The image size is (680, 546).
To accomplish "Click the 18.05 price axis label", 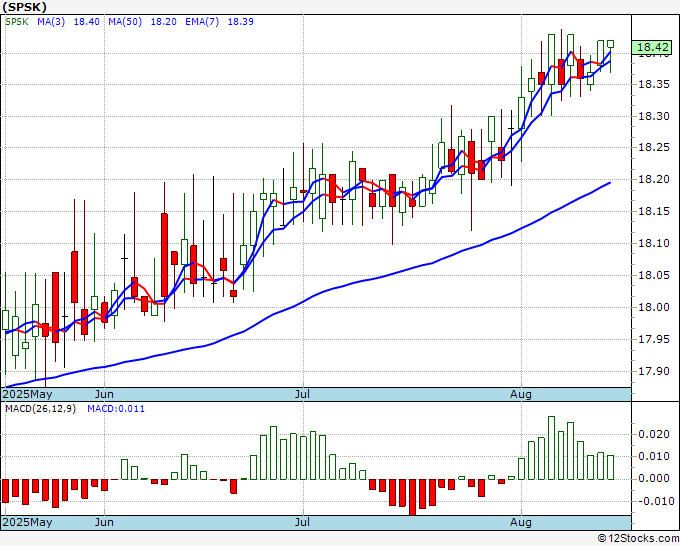I will click(x=654, y=275).
